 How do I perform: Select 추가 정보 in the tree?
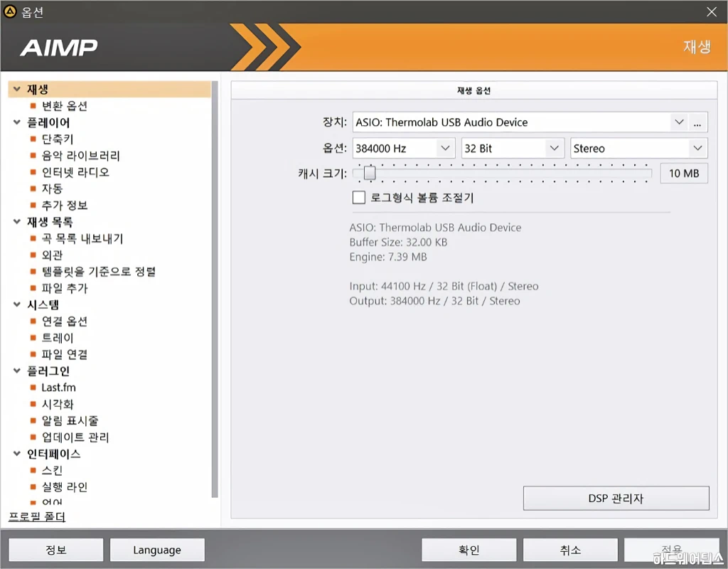pos(65,206)
